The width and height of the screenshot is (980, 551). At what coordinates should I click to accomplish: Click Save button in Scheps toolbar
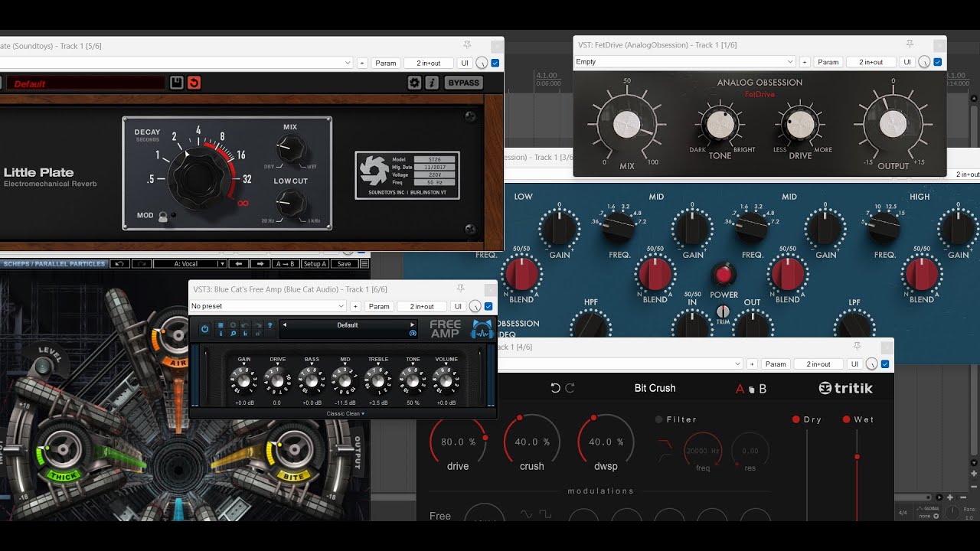tap(345, 264)
